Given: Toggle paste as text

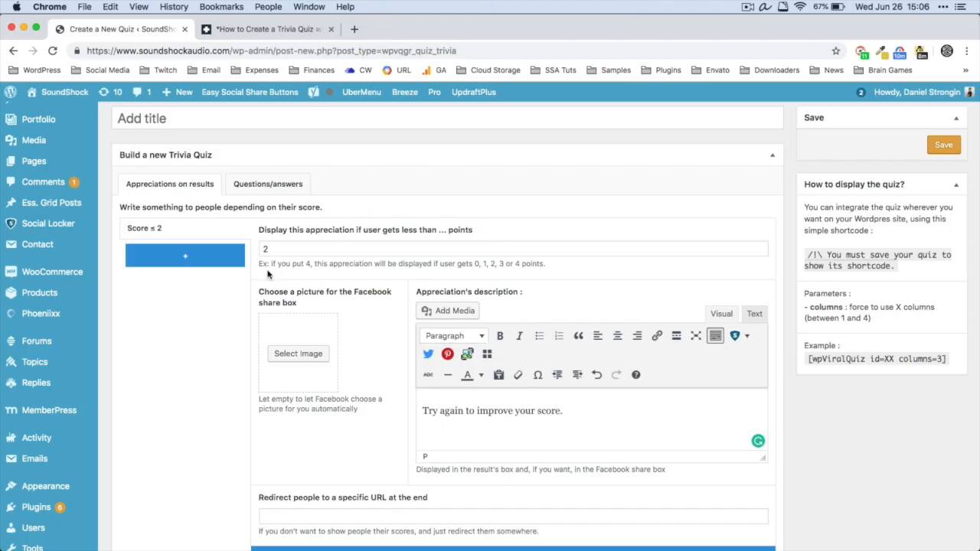Looking at the screenshot, I should 498,375.
